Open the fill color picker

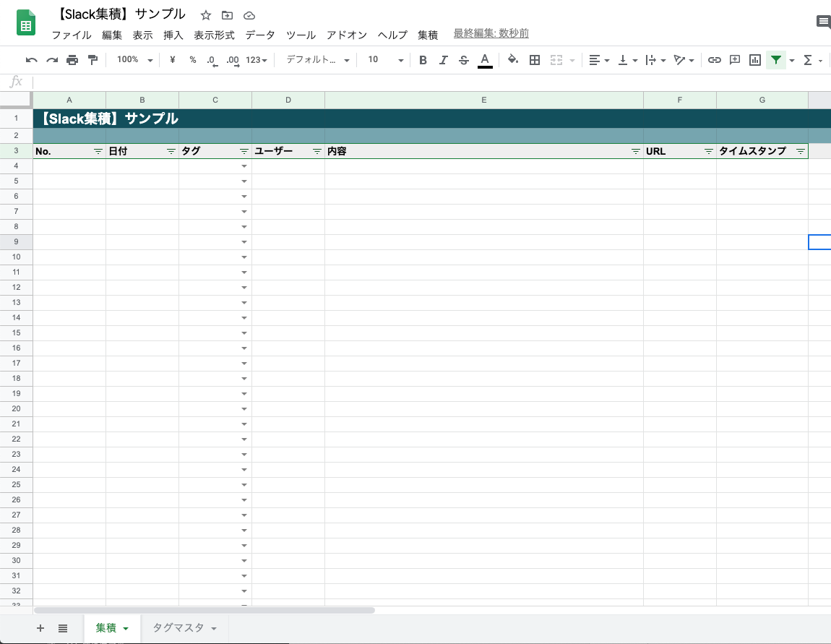point(512,59)
